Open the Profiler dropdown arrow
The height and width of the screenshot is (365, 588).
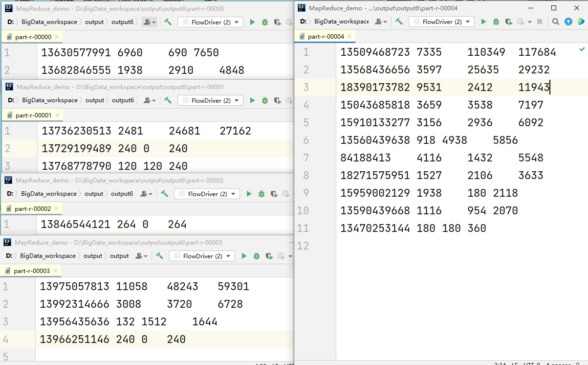(x=529, y=22)
